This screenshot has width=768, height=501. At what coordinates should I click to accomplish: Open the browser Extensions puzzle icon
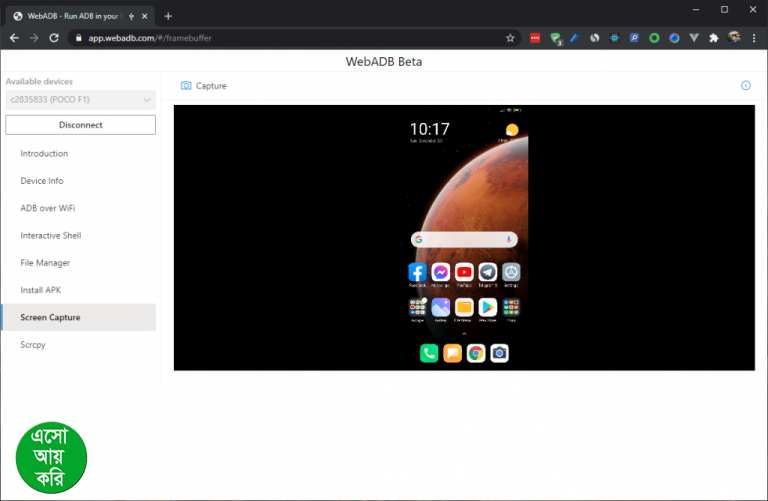[713, 38]
